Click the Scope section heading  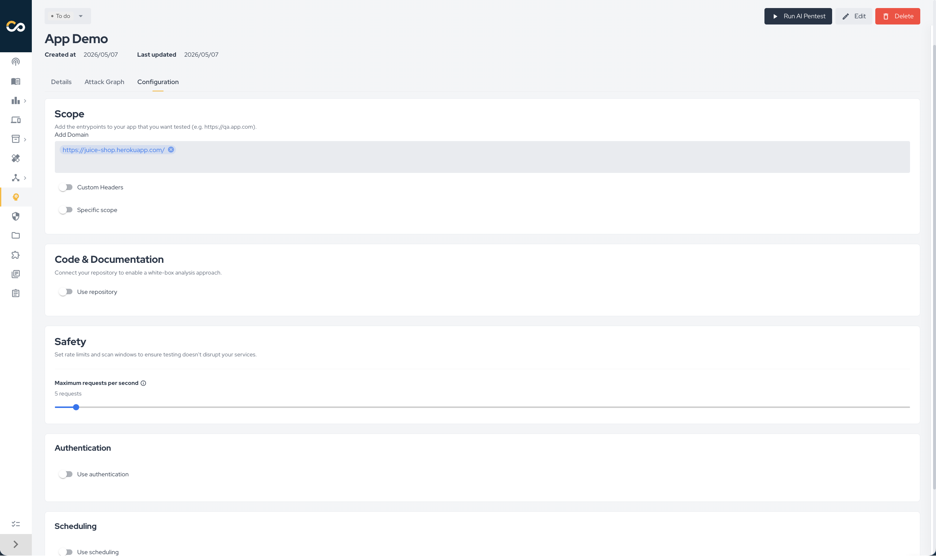pyautogui.click(x=69, y=114)
